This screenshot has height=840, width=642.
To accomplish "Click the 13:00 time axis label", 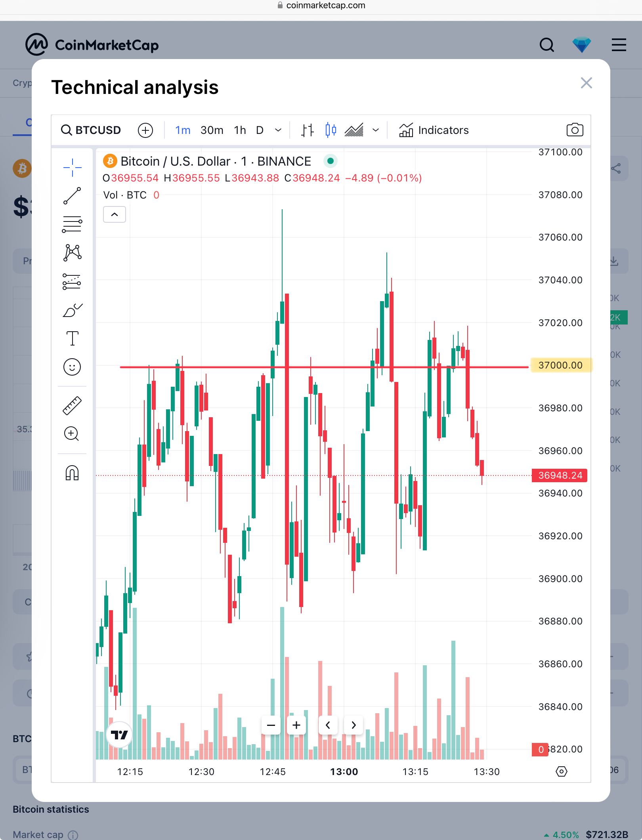I will [344, 772].
